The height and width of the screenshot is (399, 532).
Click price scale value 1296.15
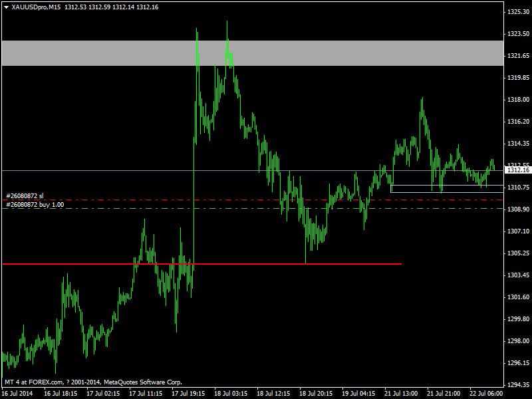pyautogui.click(x=518, y=363)
